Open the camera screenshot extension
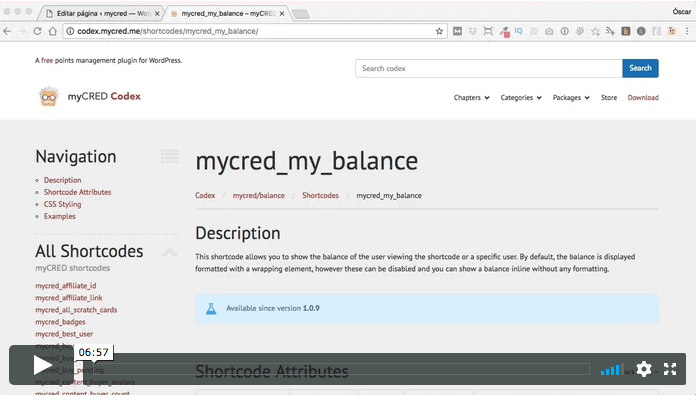Image resolution: width=700 pixels, height=400 pixels. [549, 31]
